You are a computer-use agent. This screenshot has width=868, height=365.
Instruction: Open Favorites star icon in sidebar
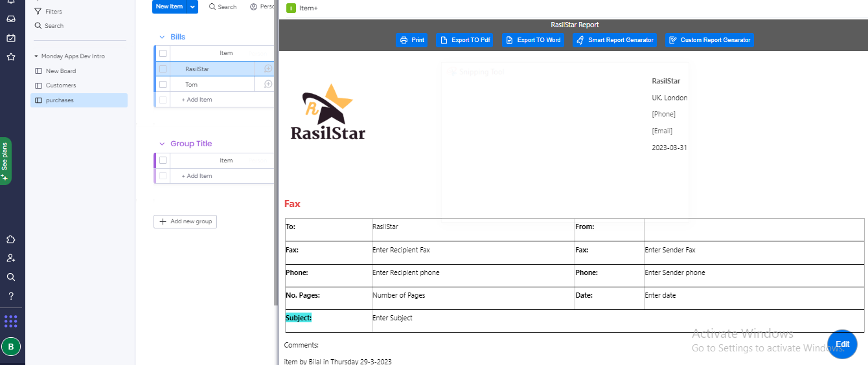[11, 57]
